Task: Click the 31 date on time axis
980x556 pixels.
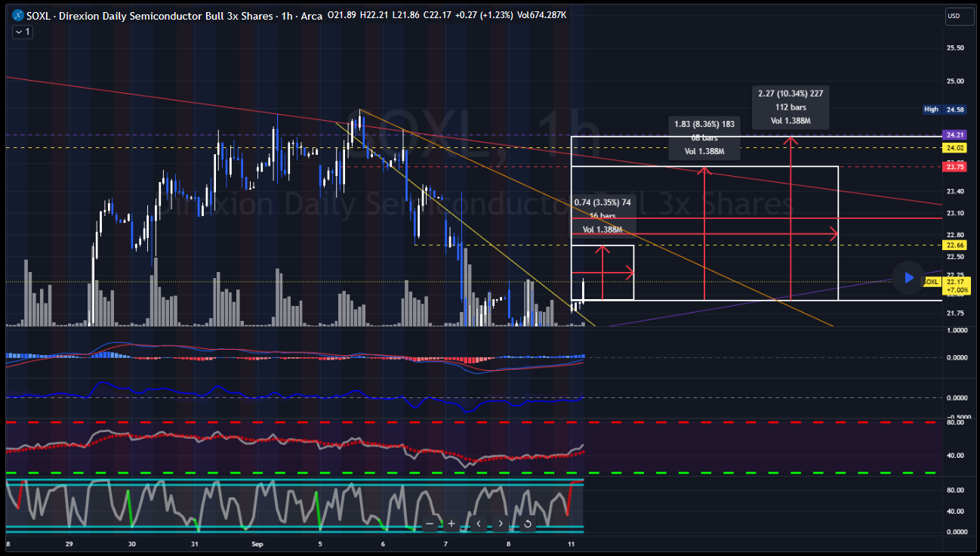Action: coord(195,544)
